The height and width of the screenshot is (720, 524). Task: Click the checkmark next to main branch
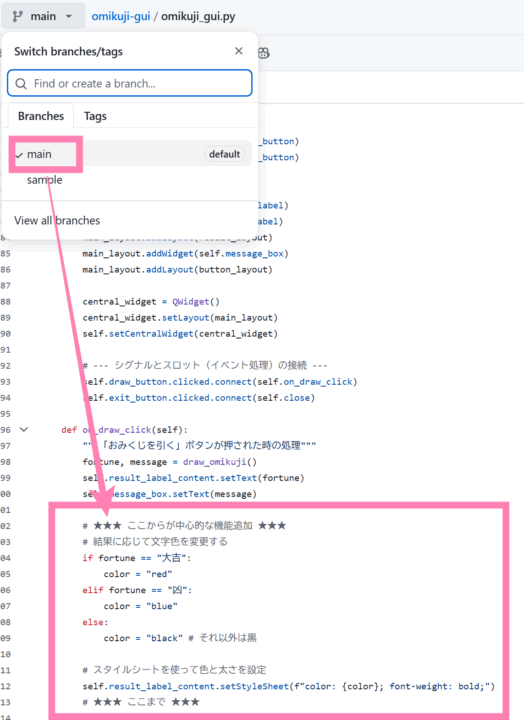(x=19, y=155)
